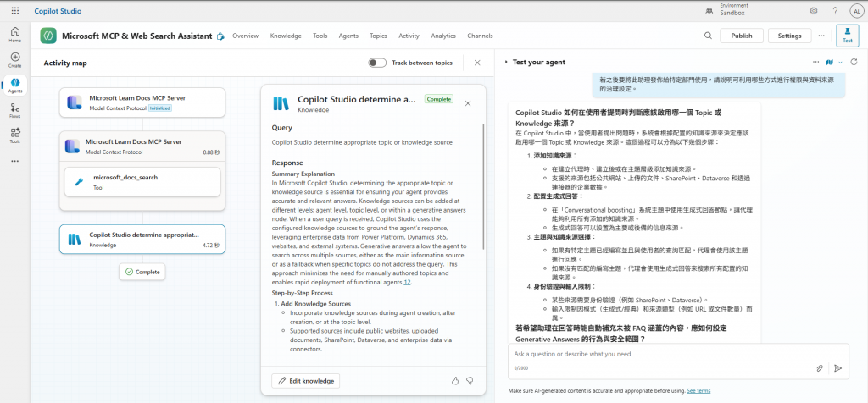The width and height of the screenshot is (868, 403).
Task: Select the microsoft_docs_search tool node
Action: click(142, 182)
